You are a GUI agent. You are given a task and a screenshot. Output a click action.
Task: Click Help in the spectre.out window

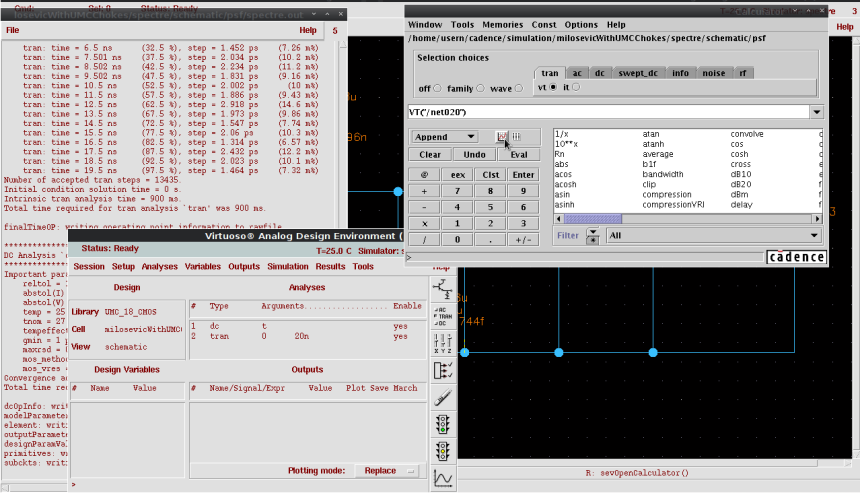coord(308,30)
